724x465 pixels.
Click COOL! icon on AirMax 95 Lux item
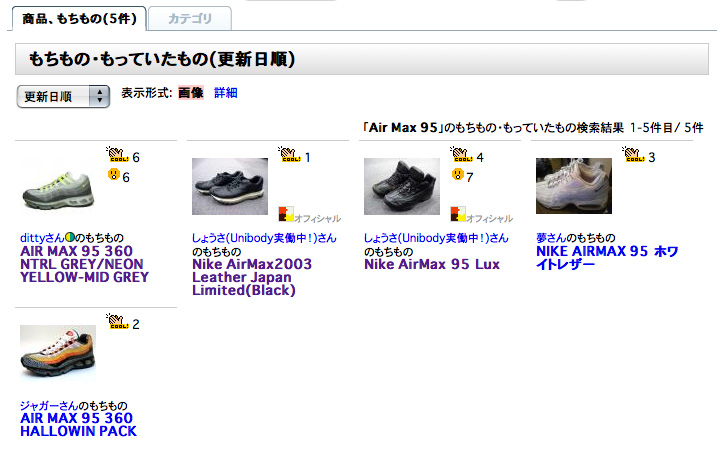tap(461, 154)
